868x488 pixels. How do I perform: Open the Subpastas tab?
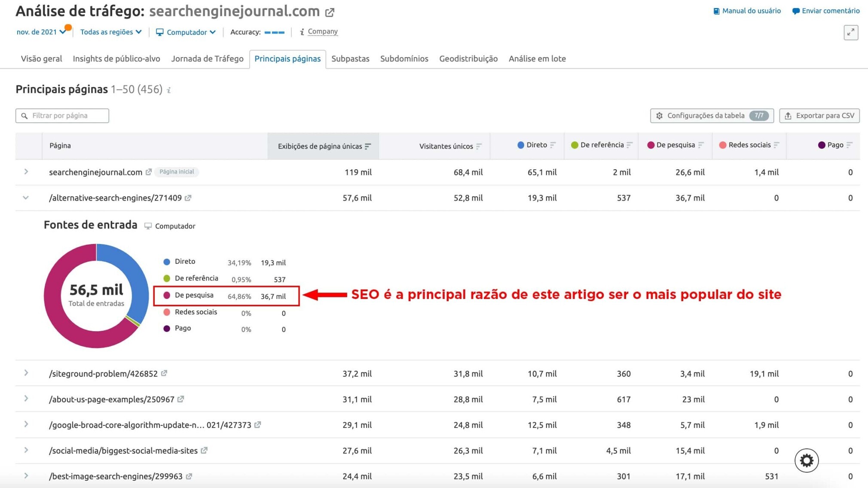point(350,59)
